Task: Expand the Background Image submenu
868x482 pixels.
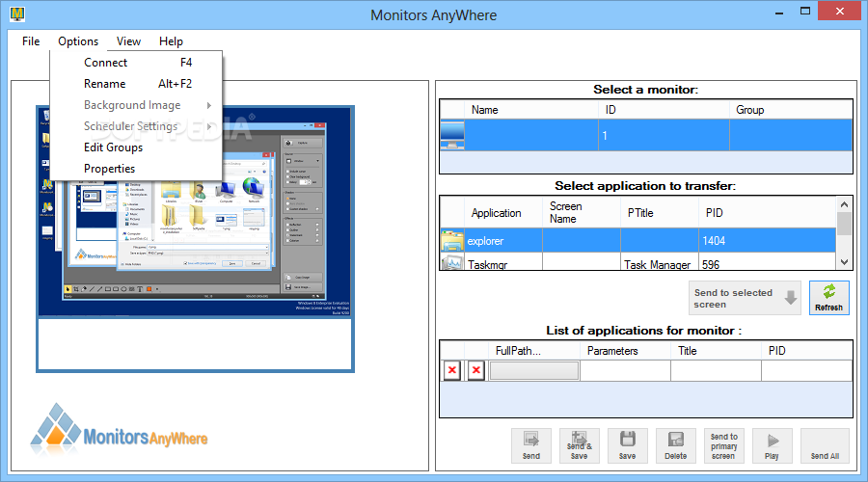Action: click(136, 104)
